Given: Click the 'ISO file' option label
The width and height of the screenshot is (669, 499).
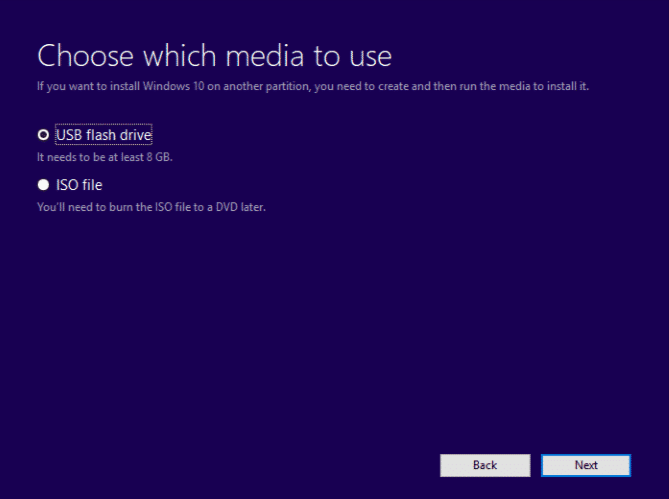Looking at the screenshot, I should (79, 185).
